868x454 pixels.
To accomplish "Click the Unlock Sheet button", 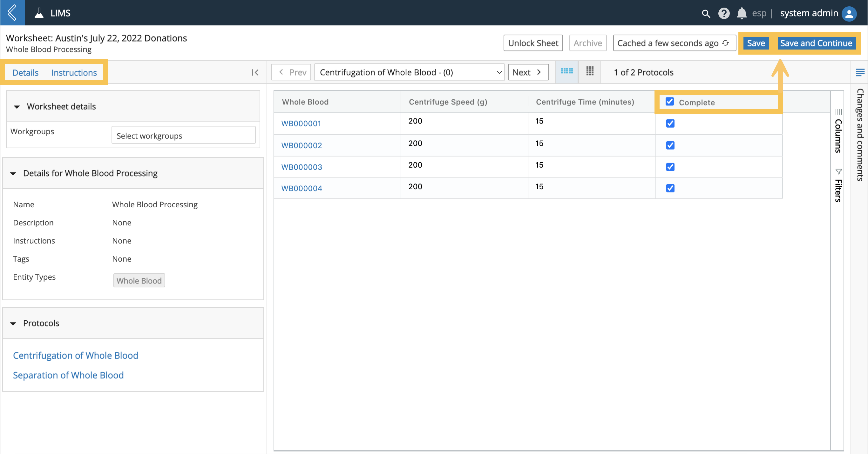I will coord(533,43).
